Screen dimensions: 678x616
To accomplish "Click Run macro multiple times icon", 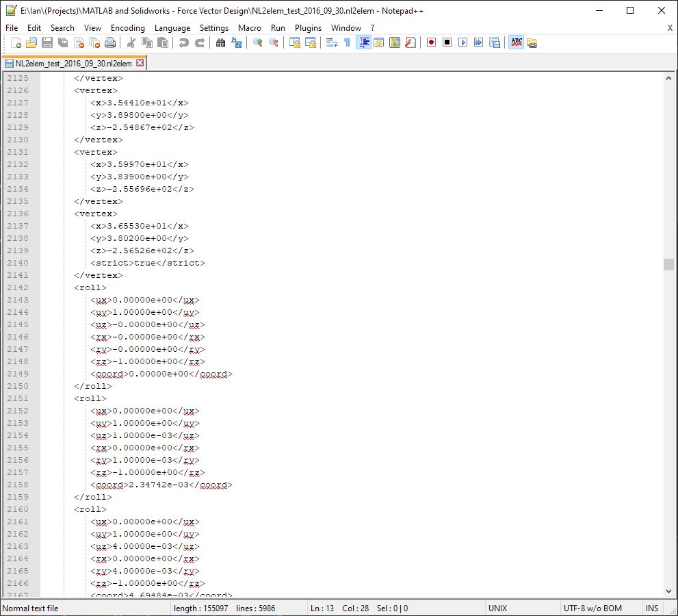I will 478,42.
